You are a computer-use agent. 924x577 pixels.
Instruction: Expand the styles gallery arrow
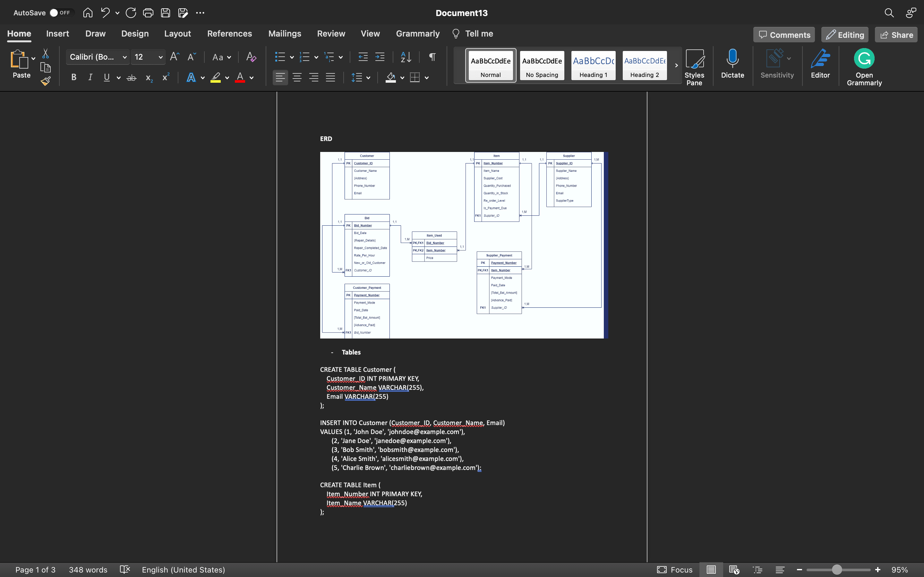pos(676,65)
